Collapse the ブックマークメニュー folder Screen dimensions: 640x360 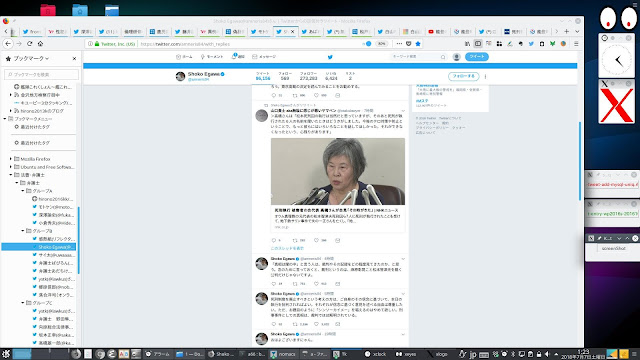click(5, 118)
